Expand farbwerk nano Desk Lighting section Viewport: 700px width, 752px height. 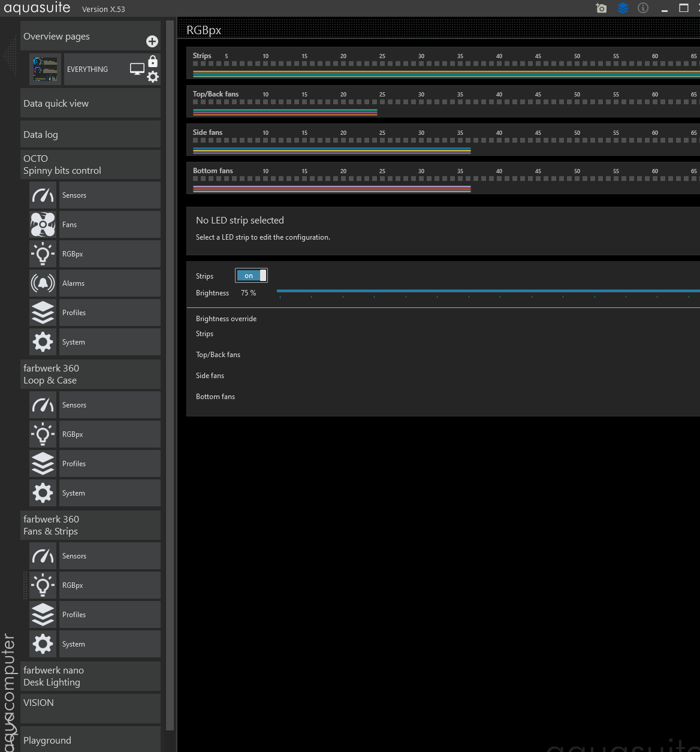(90, 677)
